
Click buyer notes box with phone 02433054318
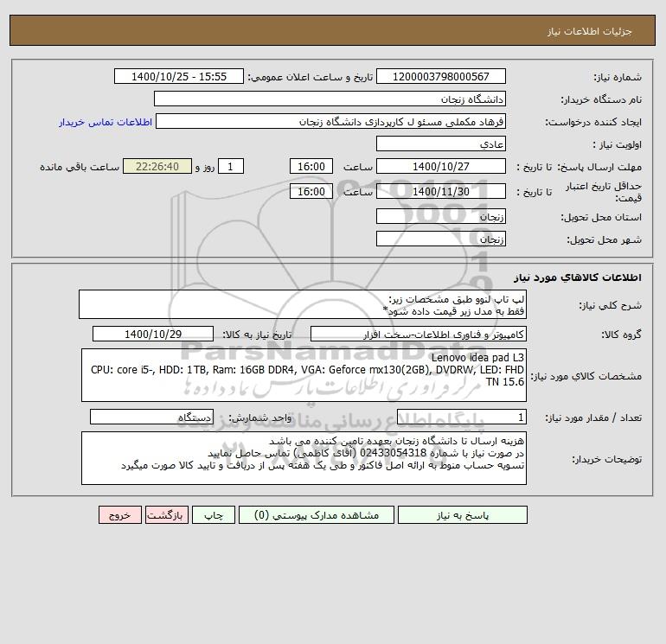point(304,458)
